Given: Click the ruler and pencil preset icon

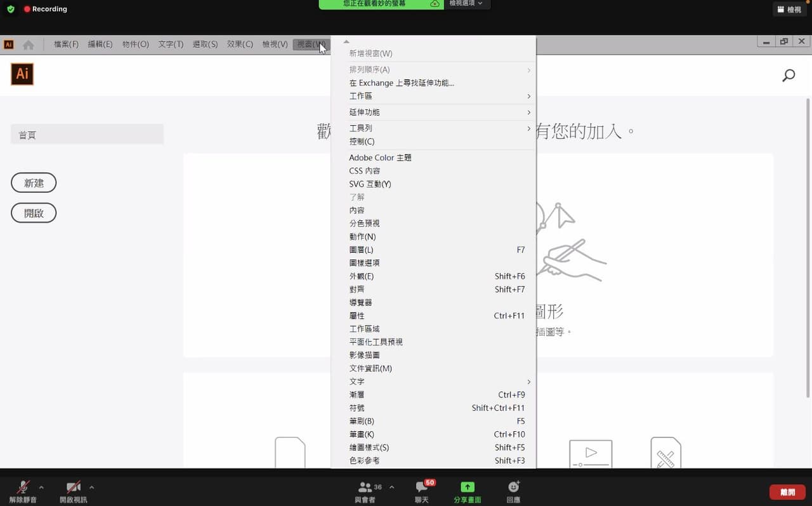Looking at the screenshot, I should 665,453.
